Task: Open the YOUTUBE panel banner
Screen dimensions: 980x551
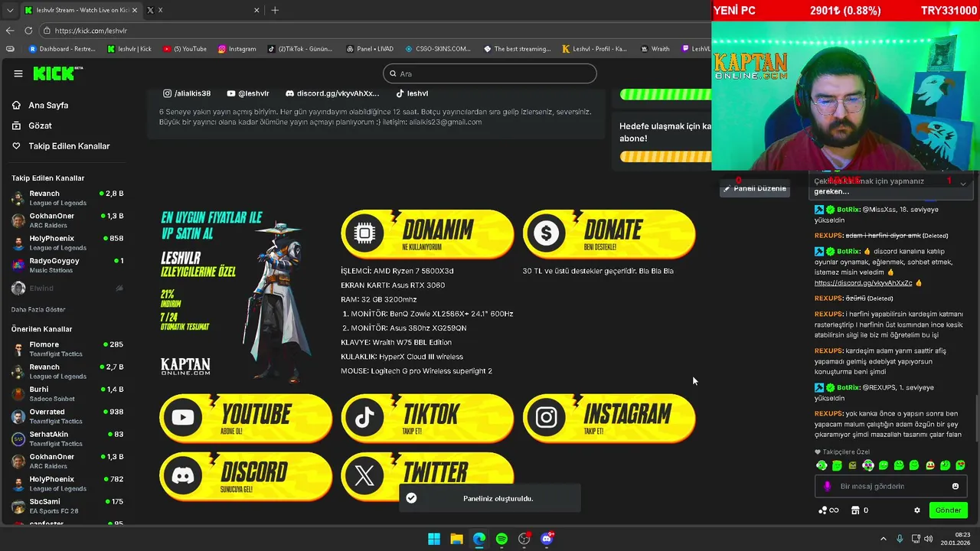Action: [x=246, y=419]
